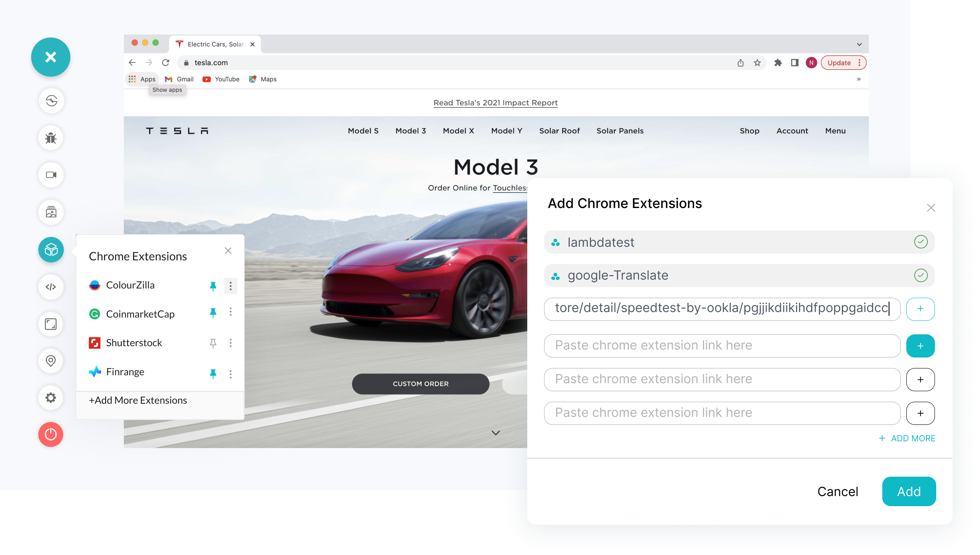The image size is (980, 555).
Task: Open the switch browser icon in sidebar
Action: point(51,101)
